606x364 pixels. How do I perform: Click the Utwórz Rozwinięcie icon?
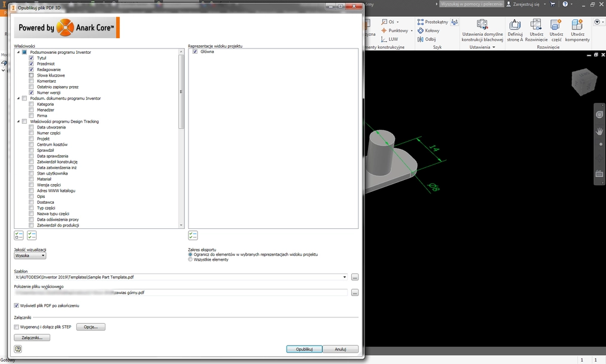coord(536,25)
